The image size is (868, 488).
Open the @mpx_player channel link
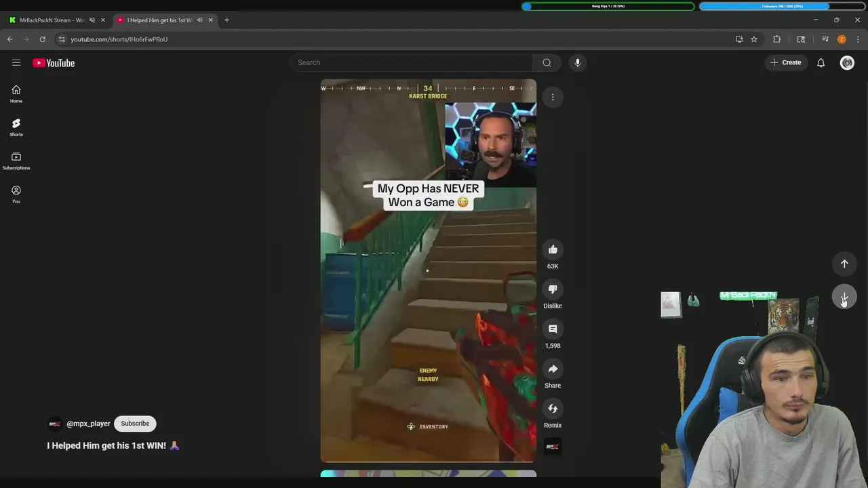pyautogui.click(x=88, y=424)
